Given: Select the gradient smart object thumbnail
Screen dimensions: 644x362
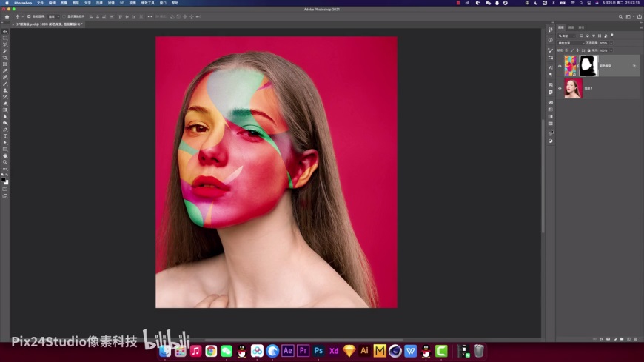Looking at the screenshot, I should click(x=570, y=66).
